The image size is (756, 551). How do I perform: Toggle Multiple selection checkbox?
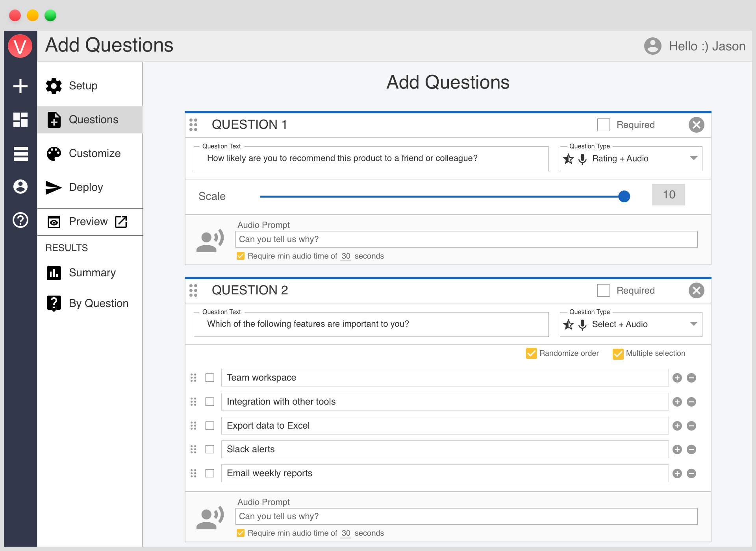point(618,353)
